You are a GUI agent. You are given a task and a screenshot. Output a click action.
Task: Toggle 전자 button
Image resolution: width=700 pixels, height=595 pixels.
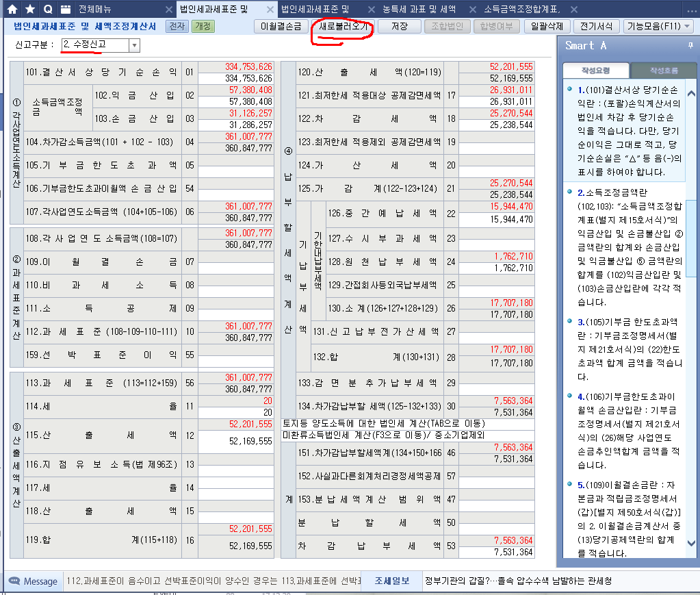coord(177,26)
